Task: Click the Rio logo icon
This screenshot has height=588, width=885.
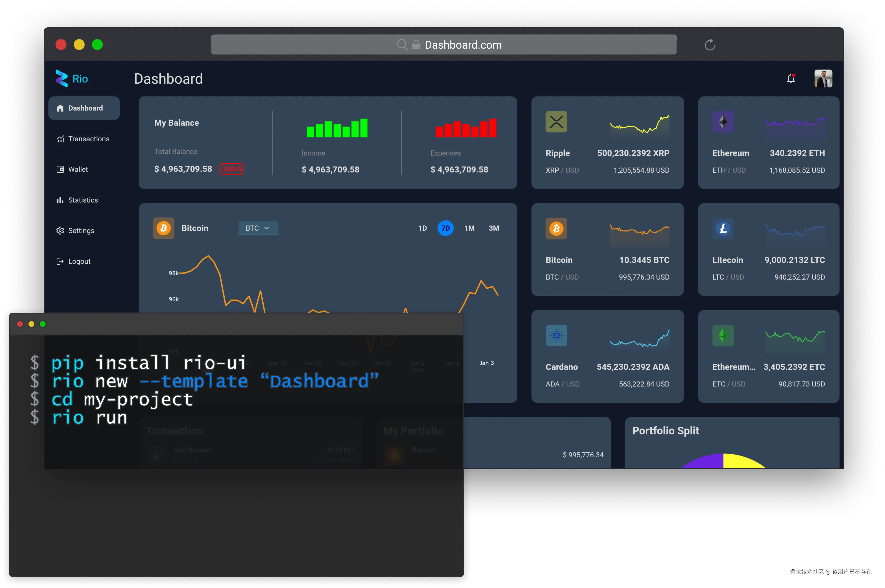Action: [x=62, y=78]
